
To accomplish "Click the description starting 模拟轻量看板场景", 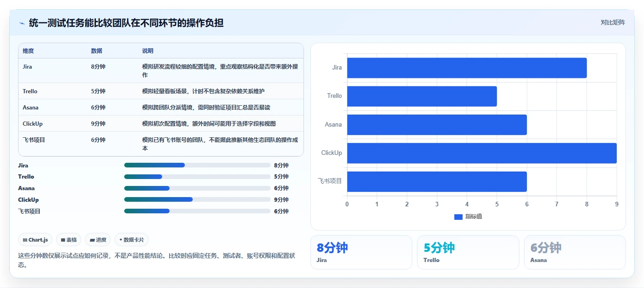I will 203,91.
